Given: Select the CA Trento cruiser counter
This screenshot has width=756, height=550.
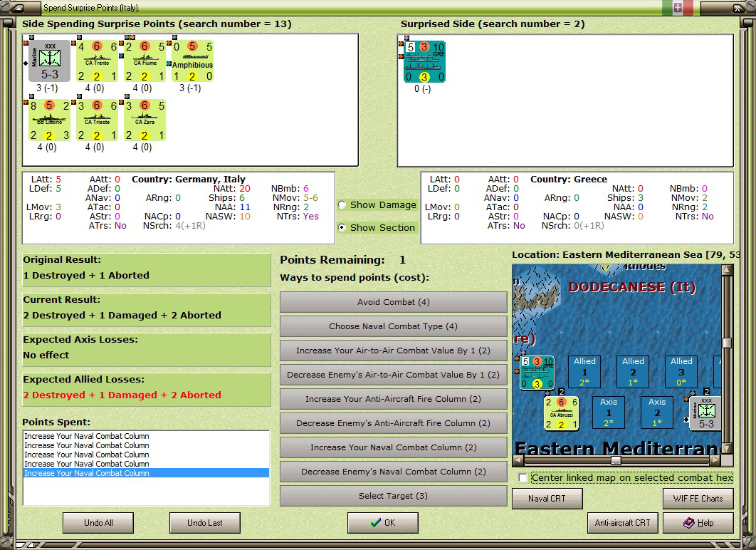Looking at the screenshot, I should [x=97, y=61].
